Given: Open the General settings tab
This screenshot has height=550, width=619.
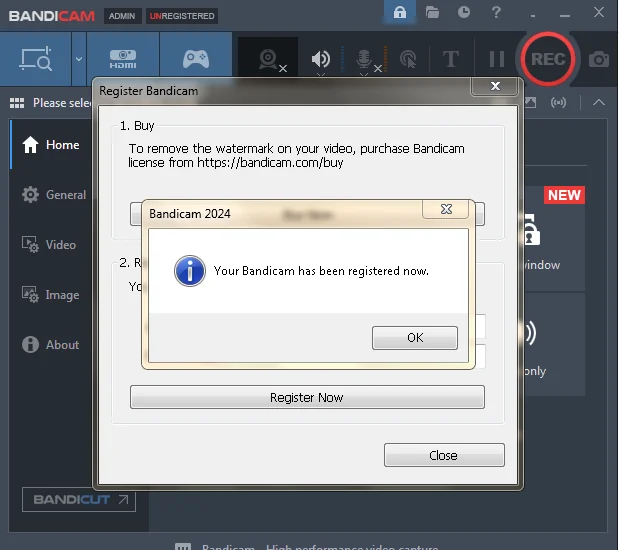Looking at the screenshot, I should (54, 195).
